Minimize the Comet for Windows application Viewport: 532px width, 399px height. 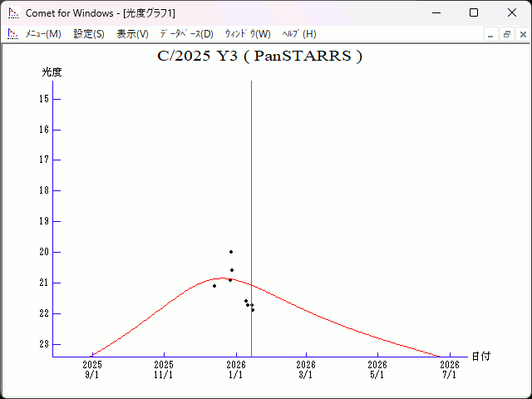click(x=436, y=13)
